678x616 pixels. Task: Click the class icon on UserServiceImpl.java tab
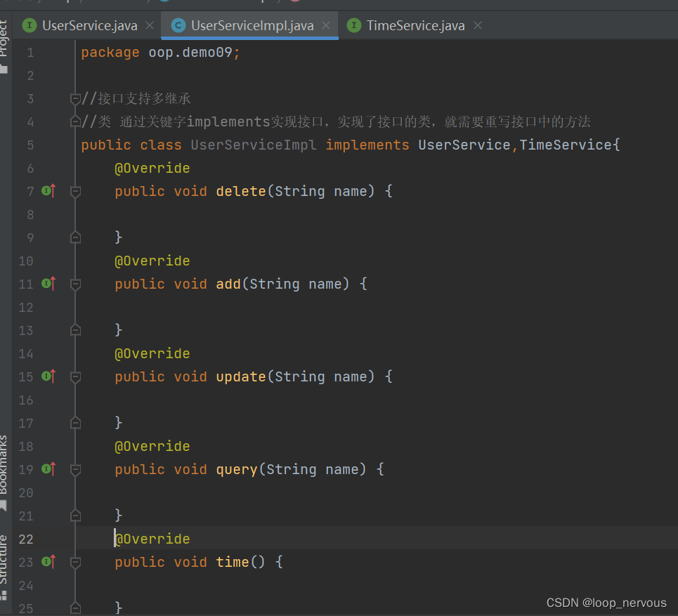178,25
